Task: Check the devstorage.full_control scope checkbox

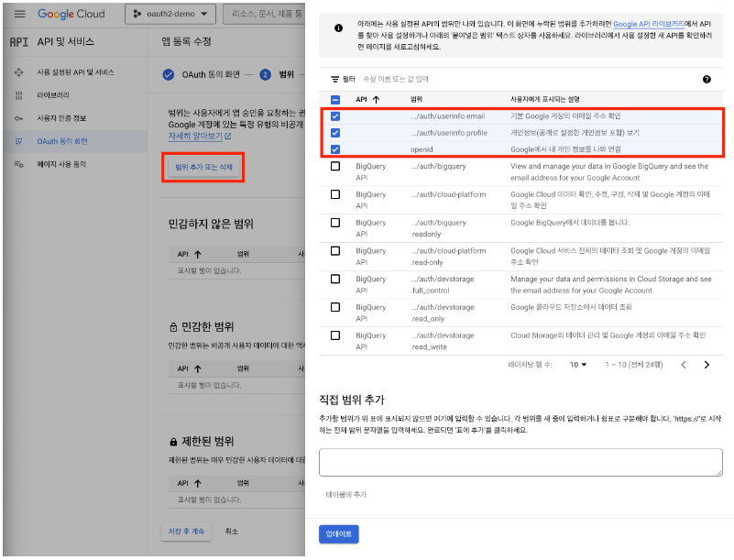Action: [x=335, y=279]
